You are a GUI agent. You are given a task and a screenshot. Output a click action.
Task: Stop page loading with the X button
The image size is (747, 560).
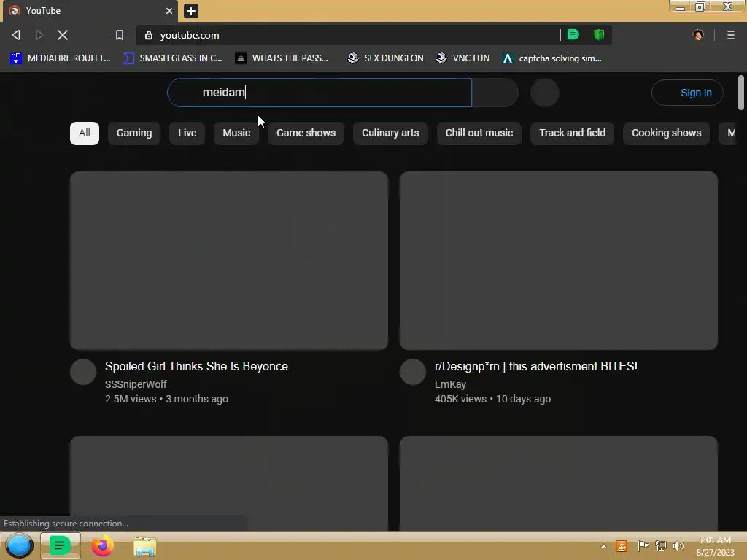point(63,35)
